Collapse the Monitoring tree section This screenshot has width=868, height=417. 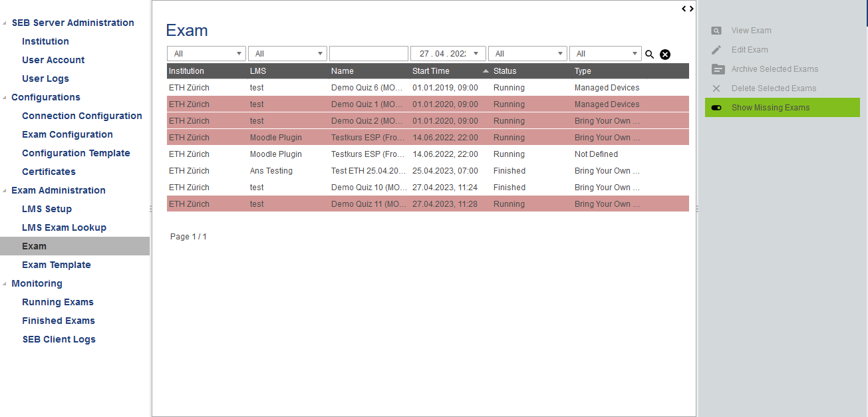click(5, 284)
